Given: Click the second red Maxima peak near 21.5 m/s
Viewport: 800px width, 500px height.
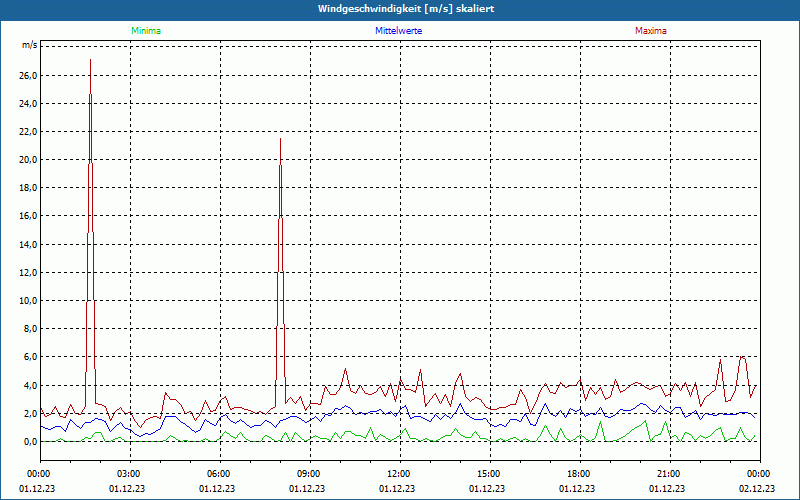Looking at the screenshot, I should (x=280, y=140).
